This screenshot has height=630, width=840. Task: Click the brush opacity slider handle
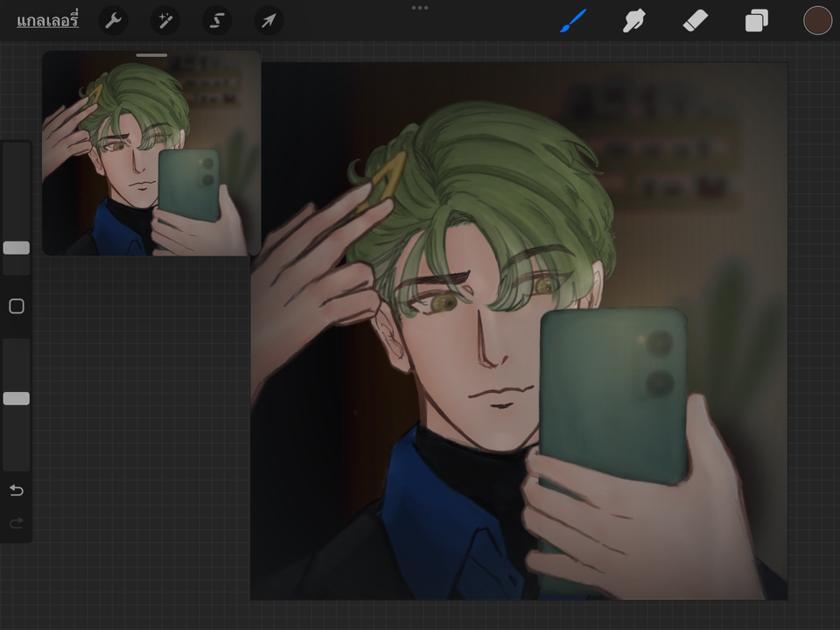[x=17, y=398]
